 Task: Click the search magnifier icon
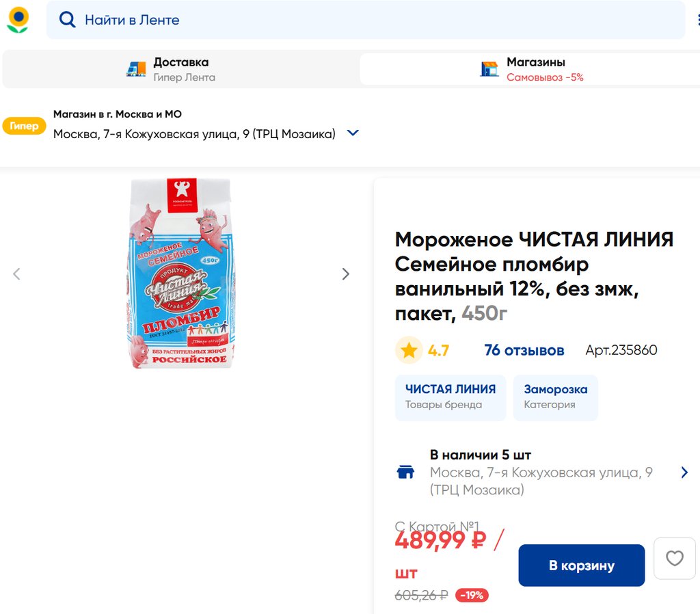click(x=67, y=20)
